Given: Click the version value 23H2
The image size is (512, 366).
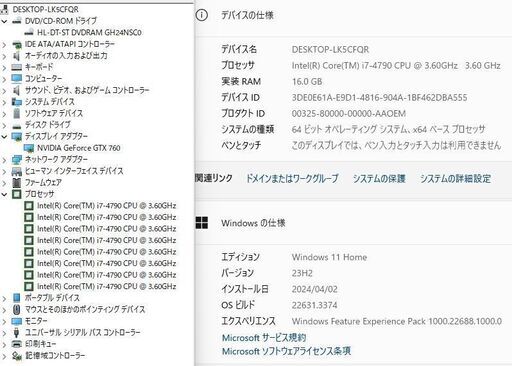Looking at the screenshot, I should pyautogui.click(x=302, y=273).
